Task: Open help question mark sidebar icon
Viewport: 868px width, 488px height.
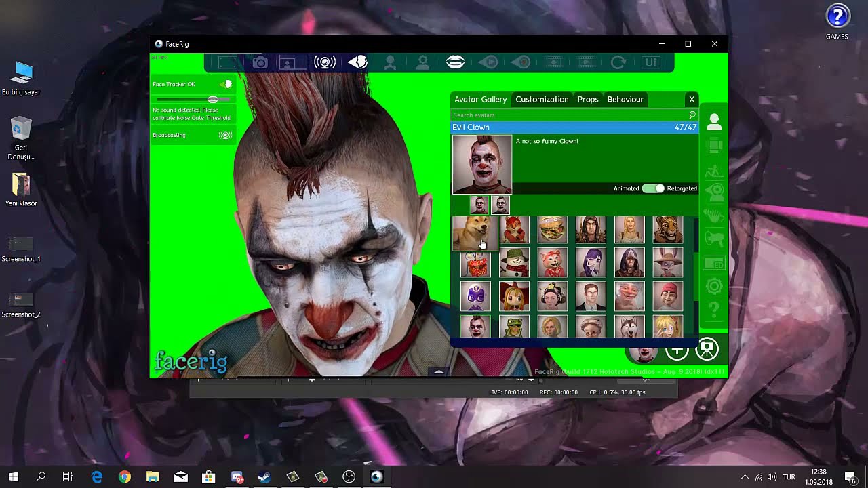Action: [714, 310]
